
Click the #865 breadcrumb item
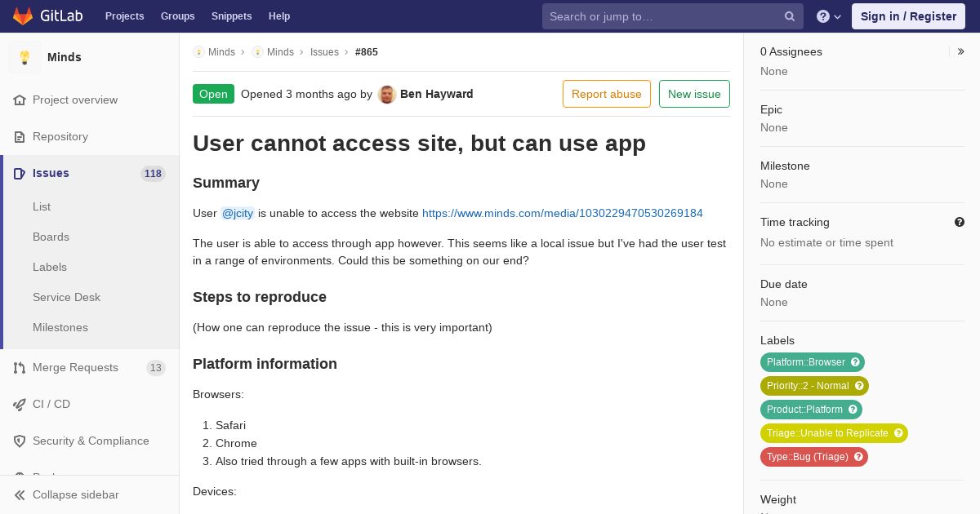367,51
